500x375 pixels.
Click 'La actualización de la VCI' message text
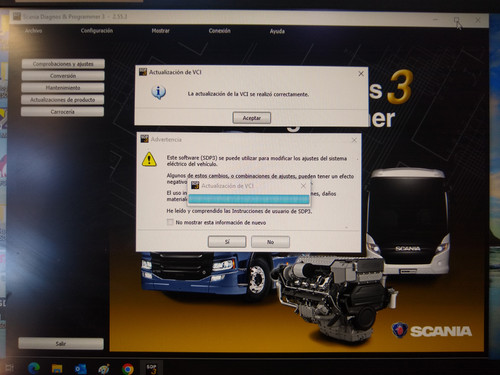248,94
